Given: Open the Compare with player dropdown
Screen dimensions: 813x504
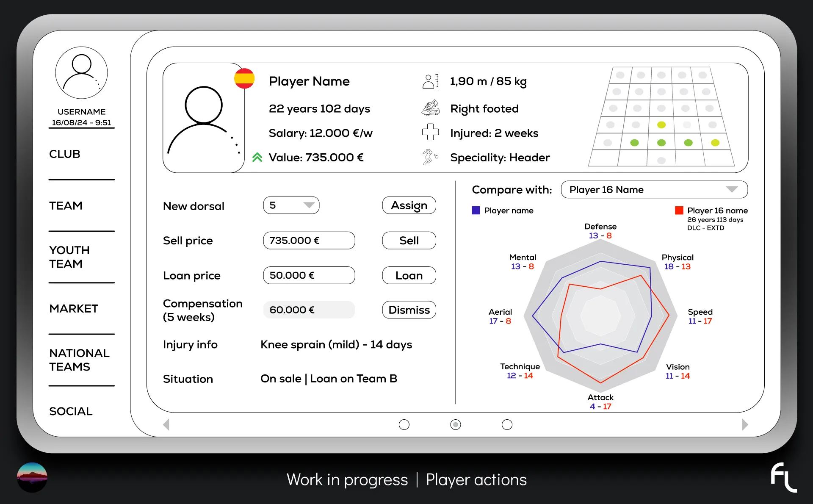Looking at the screenshot, I should 654,189.
